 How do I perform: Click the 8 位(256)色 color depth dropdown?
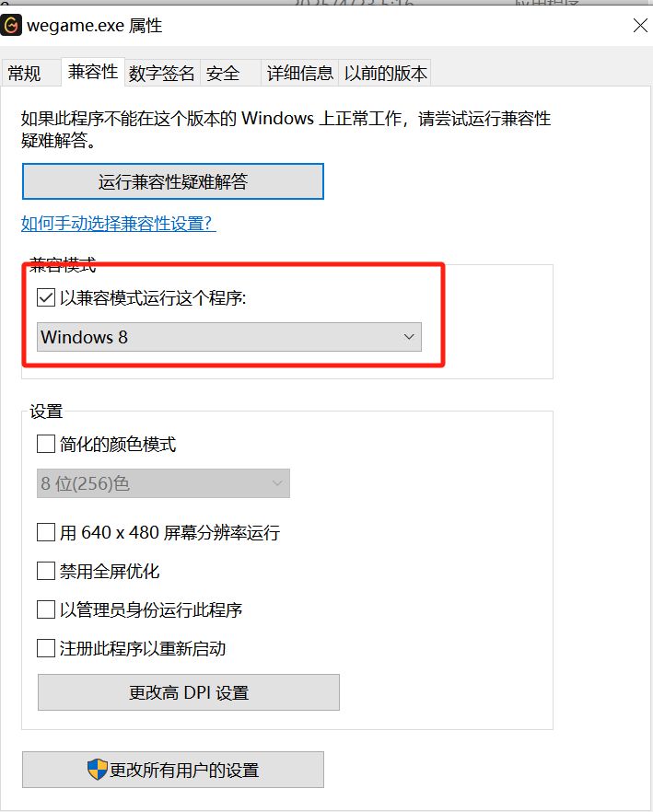point(163,483)
